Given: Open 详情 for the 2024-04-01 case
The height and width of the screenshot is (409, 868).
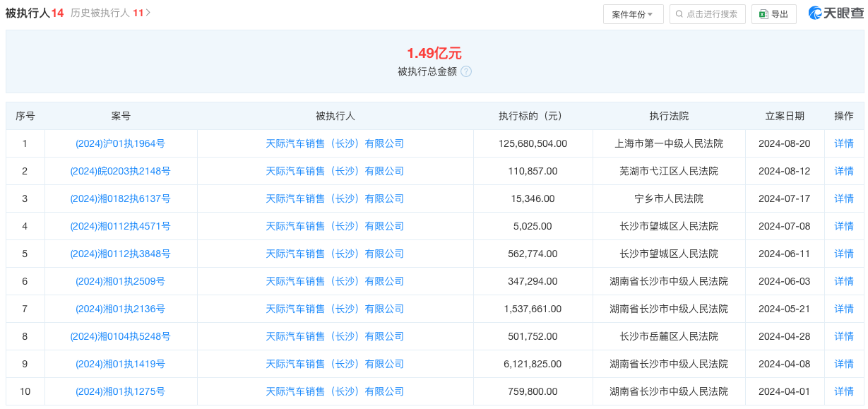Looking at the screenshot, I should coord(844,391).
